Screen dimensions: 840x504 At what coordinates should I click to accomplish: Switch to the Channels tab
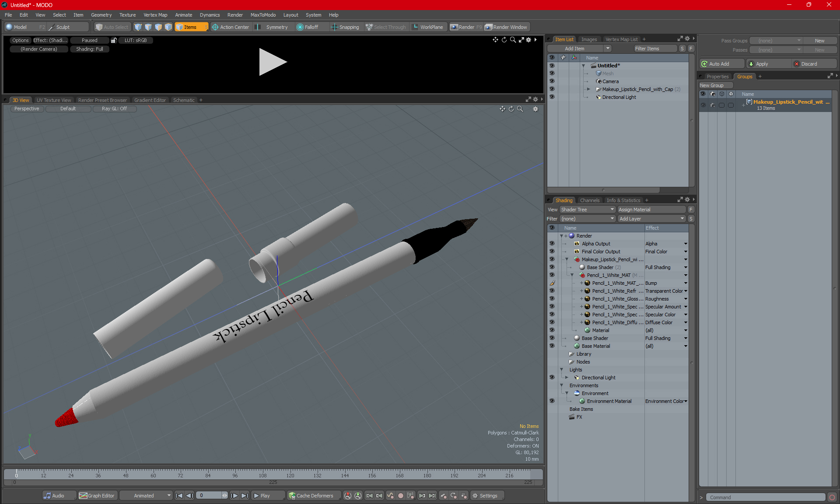589,200
